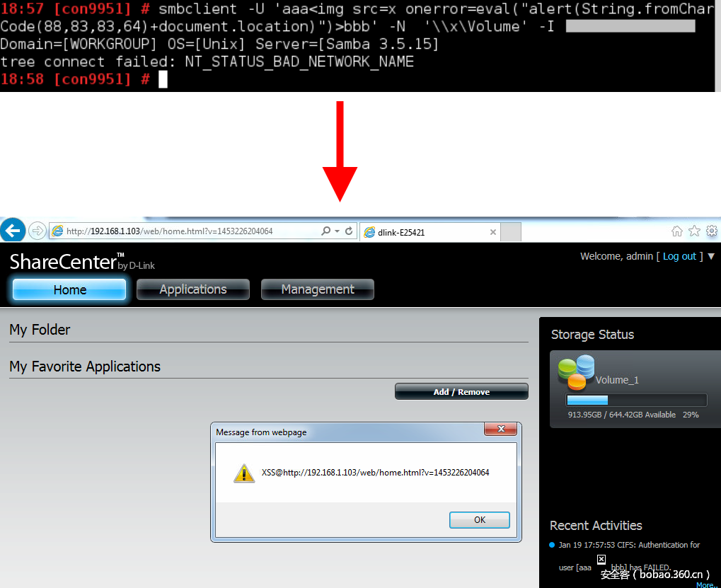Click the Internet Explorer page icon in address bar
Image resolution: width=721 pixels, height=588 pixels.
(x=57, y=231)
